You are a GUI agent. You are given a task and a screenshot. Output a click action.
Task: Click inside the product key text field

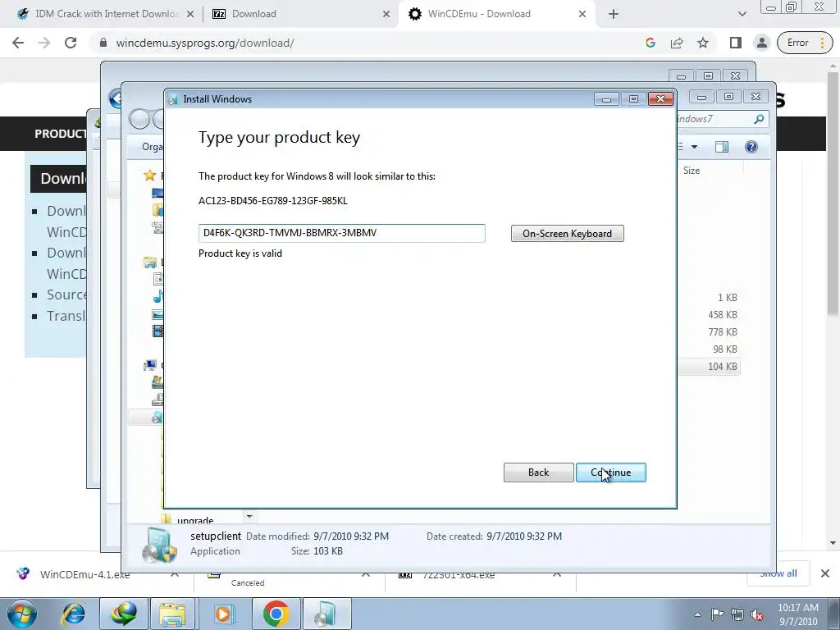342,233
